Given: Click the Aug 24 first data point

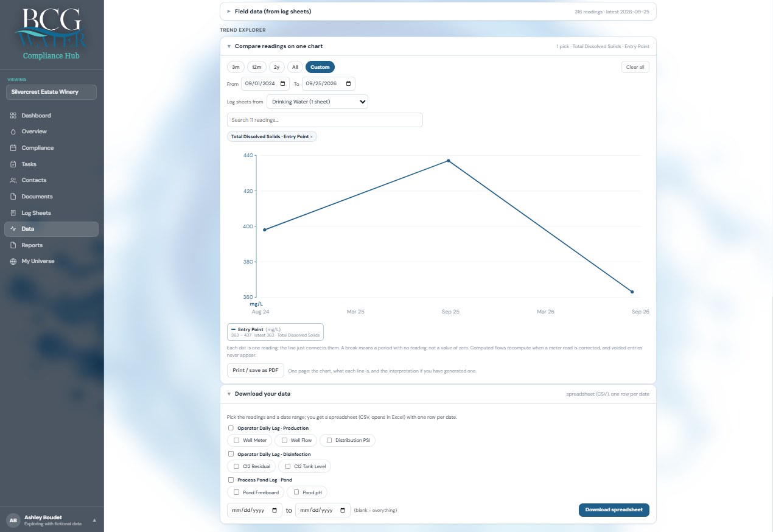Looking at the screenshot, I should click(x=265, y=229).
